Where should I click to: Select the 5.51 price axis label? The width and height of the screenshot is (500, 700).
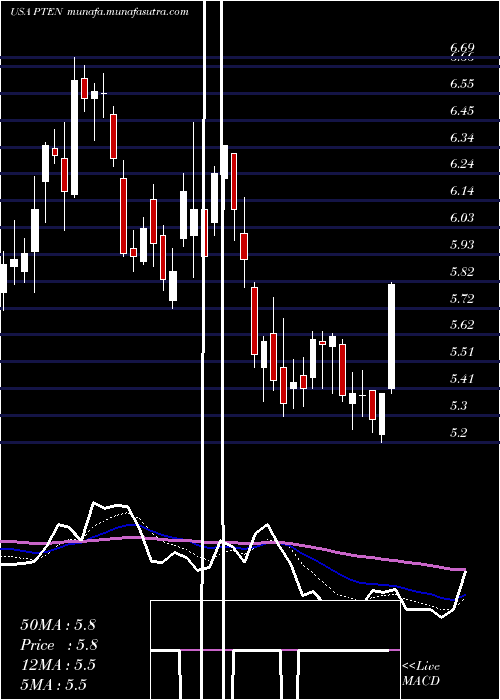[x=462, y=351]
